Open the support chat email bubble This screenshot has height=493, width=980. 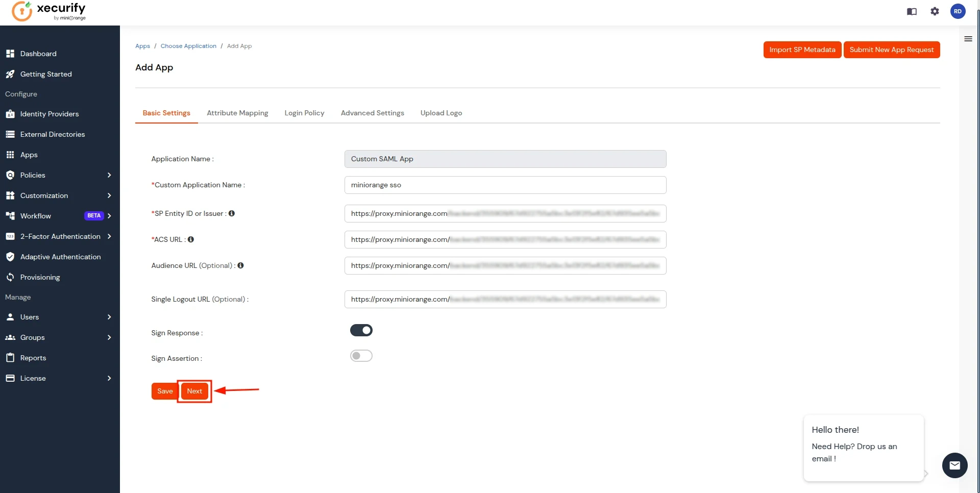[x=955, y=465]
